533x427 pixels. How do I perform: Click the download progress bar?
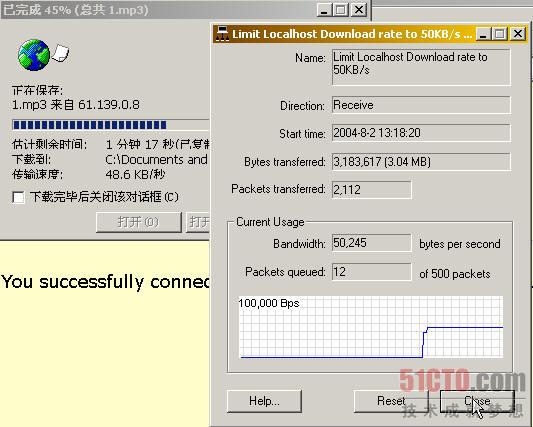pos(110,125)
